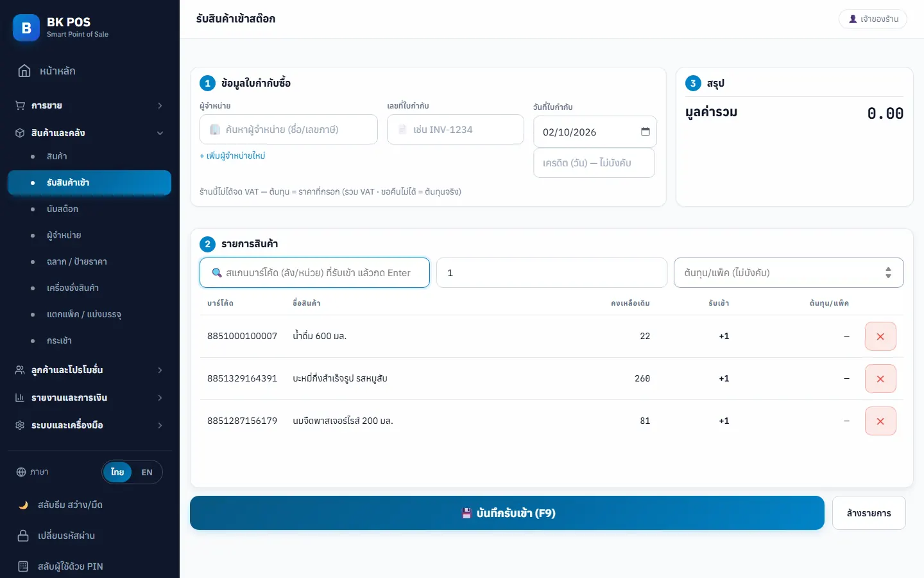Remove the บะหมี่กึ่งสำเร็จรูป รสหมูสับ row

(x=880, y=379)
